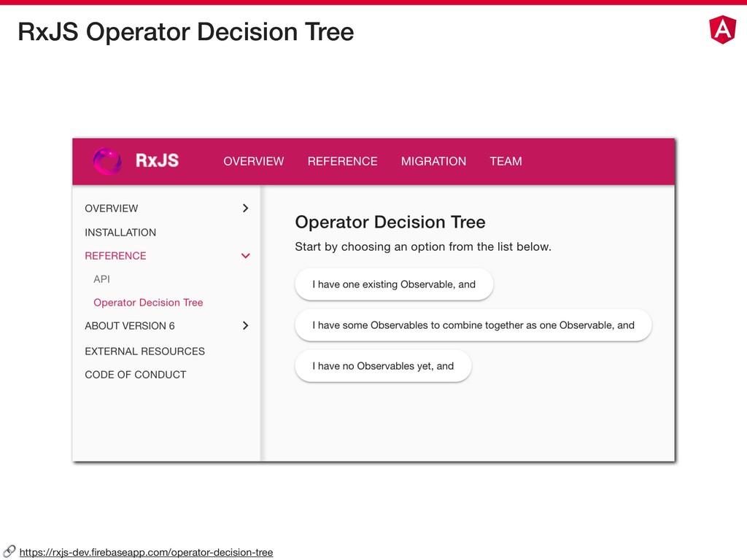Click the chain link icon beside URL

(x=9, y=551)
